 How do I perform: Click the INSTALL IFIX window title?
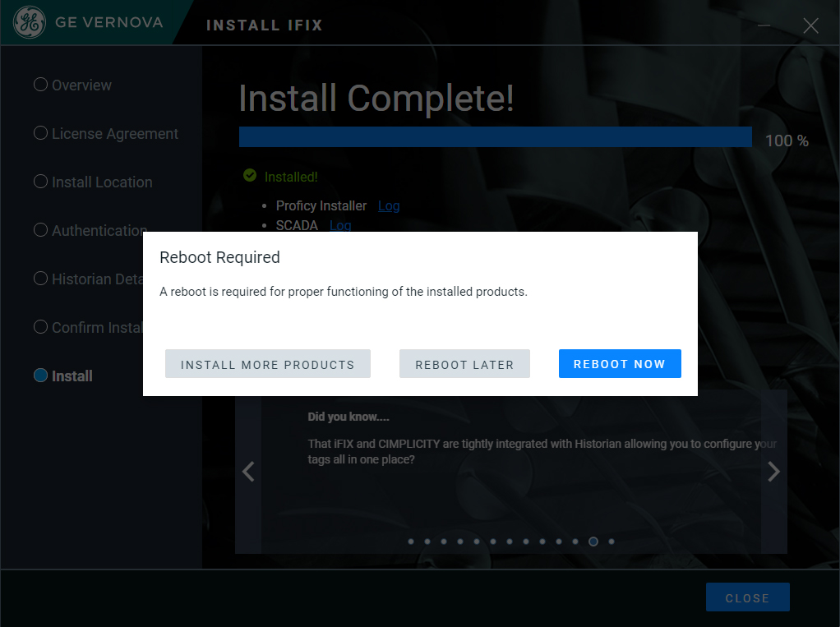(x=264, y=25)
